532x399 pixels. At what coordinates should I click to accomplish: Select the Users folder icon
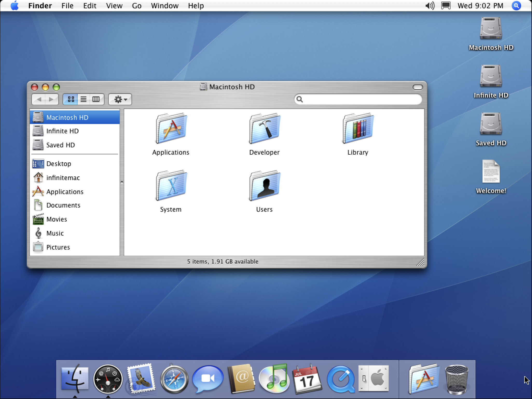tap(265, 186)
